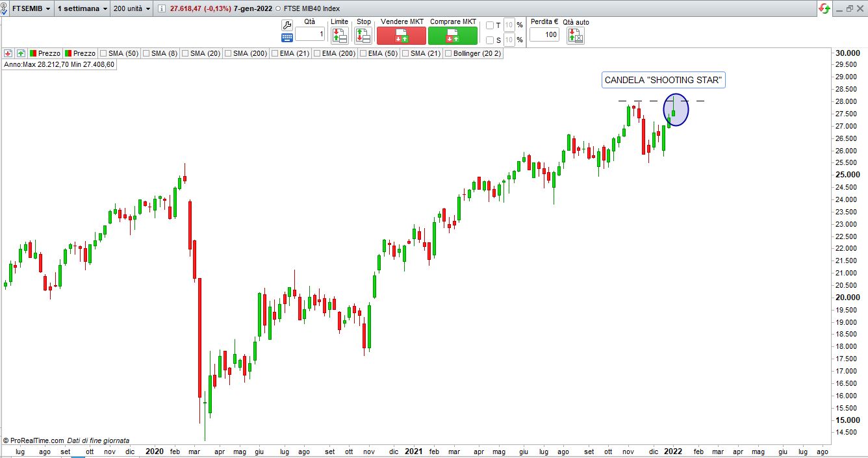Click the wrench settings icon beside Qtà

[287, 25]
